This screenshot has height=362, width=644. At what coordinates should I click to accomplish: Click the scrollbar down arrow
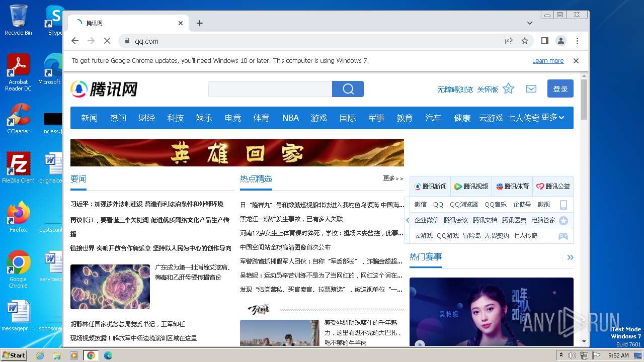pyautogui.click(x=584, y=341)
